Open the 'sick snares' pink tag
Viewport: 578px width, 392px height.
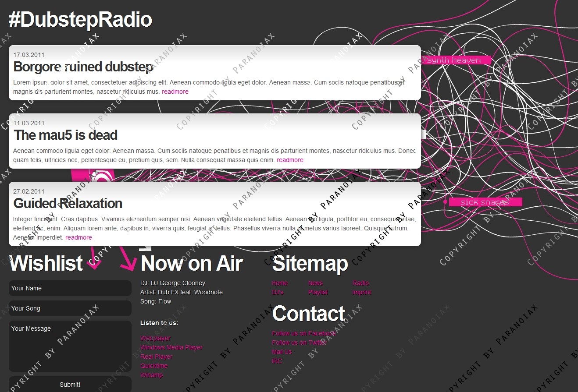pos(485,202)
